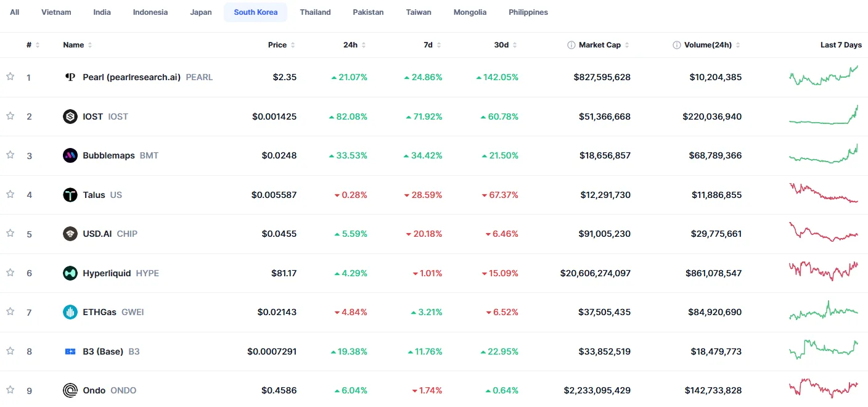Switch to the All region tab
The width and height of the screenshot is (868, 407).
[x=15, y=12]
